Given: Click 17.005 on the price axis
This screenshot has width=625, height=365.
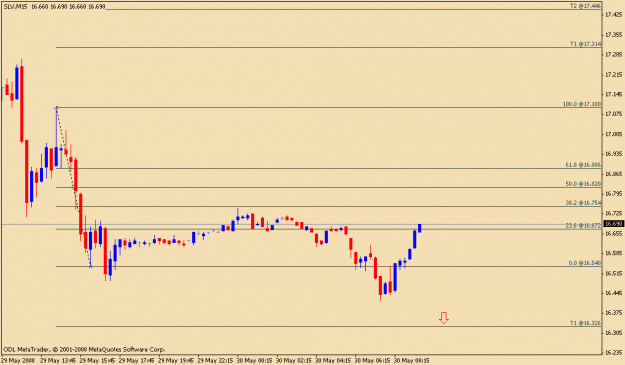Looking at the screenshot, I should (614, 134).
